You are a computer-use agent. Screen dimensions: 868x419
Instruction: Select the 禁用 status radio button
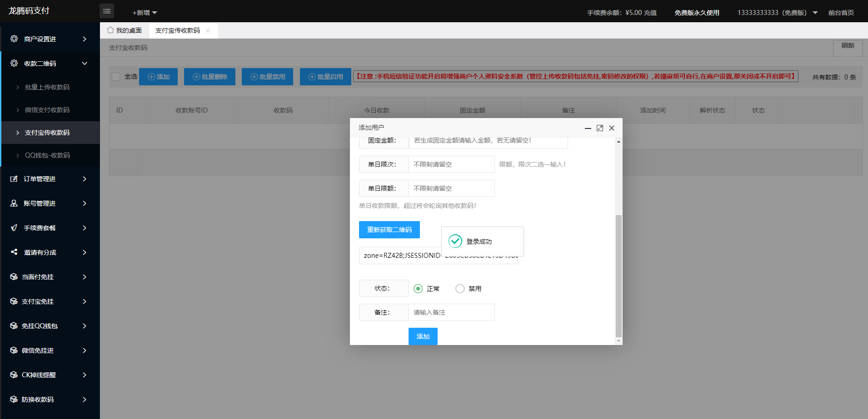(x=460, y=288)
